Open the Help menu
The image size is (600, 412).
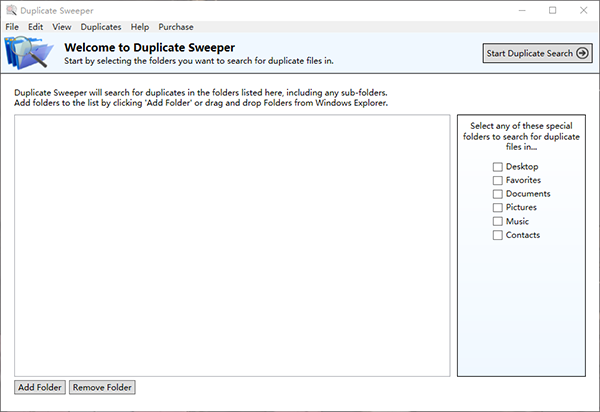140,27
